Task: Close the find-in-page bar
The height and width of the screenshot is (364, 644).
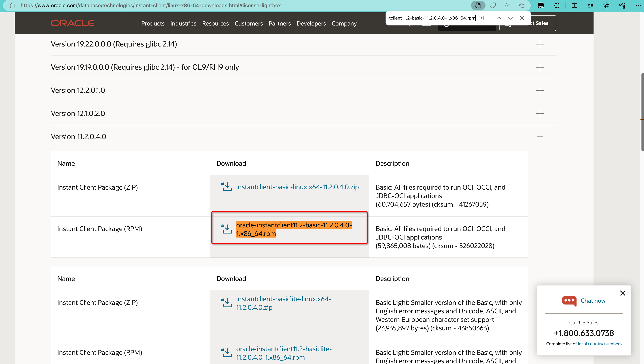Action: [522, 18]
